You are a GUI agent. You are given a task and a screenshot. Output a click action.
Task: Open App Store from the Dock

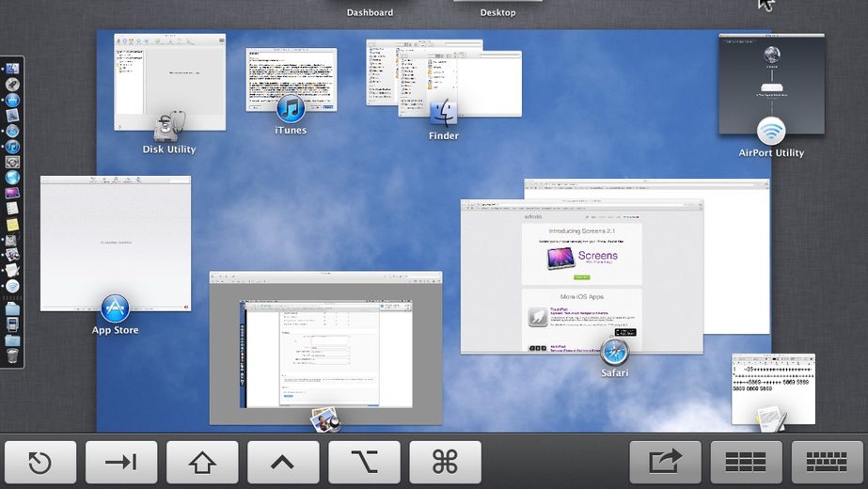point(12,100)
